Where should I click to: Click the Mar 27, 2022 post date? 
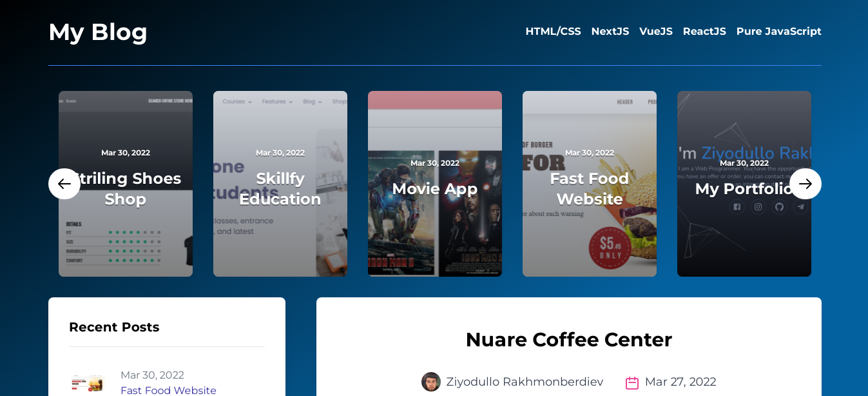click(680, 382)
